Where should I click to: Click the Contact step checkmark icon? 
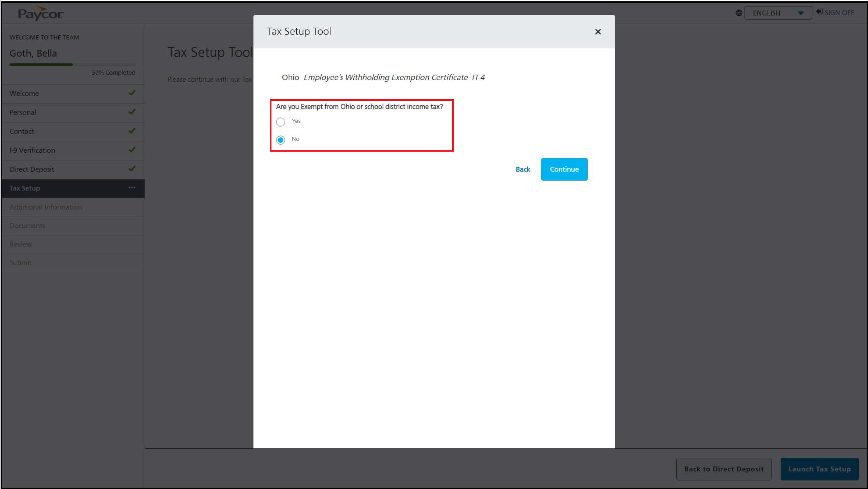coord(132,131)
